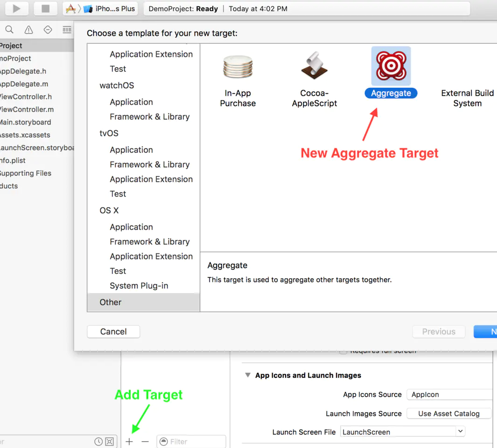Image resolution: width=497 pixels, height=448 pixels.
Task: Select the External Build System template
Action: coord(468,98)
